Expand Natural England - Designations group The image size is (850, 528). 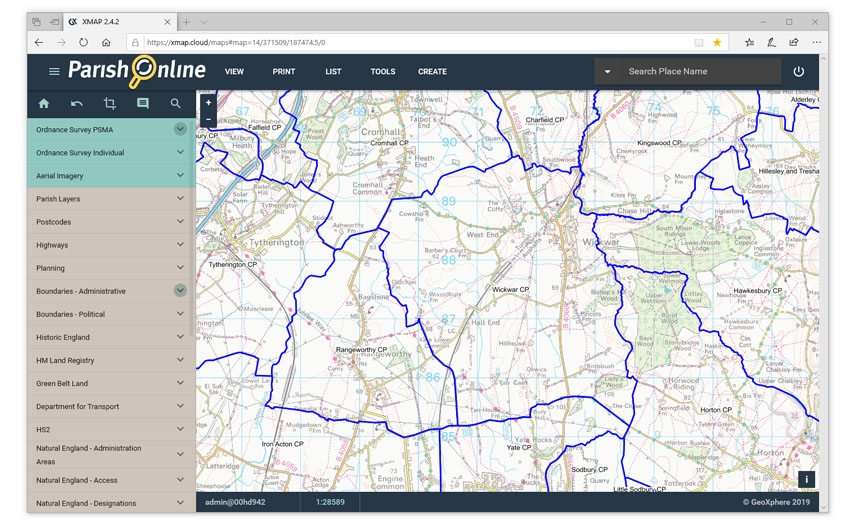(x=180, y=503)
